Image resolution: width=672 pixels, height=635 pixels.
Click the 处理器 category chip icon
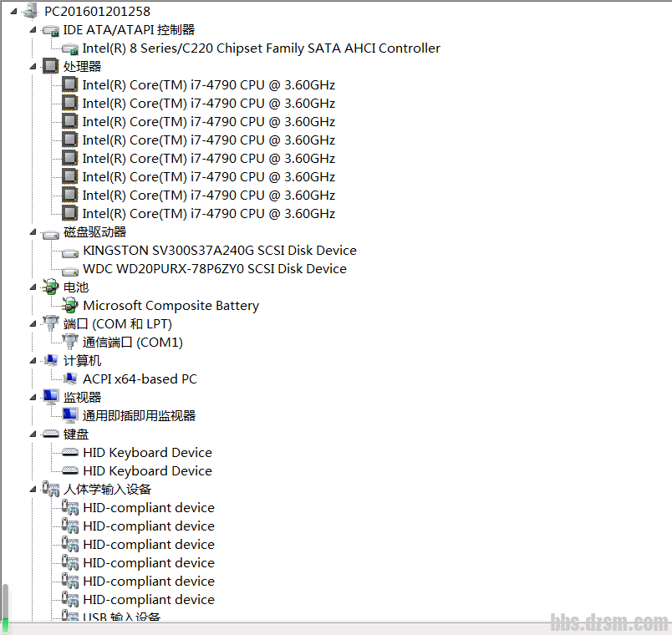(51, 66)
